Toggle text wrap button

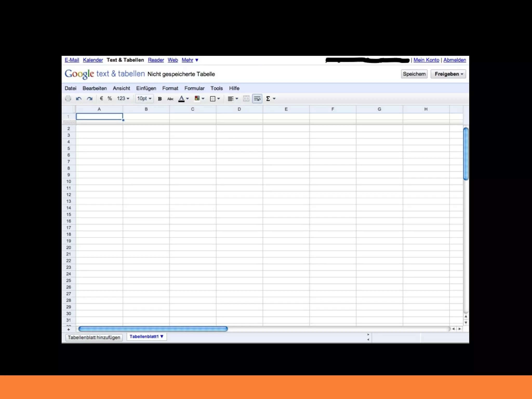(x=257, y=98)
